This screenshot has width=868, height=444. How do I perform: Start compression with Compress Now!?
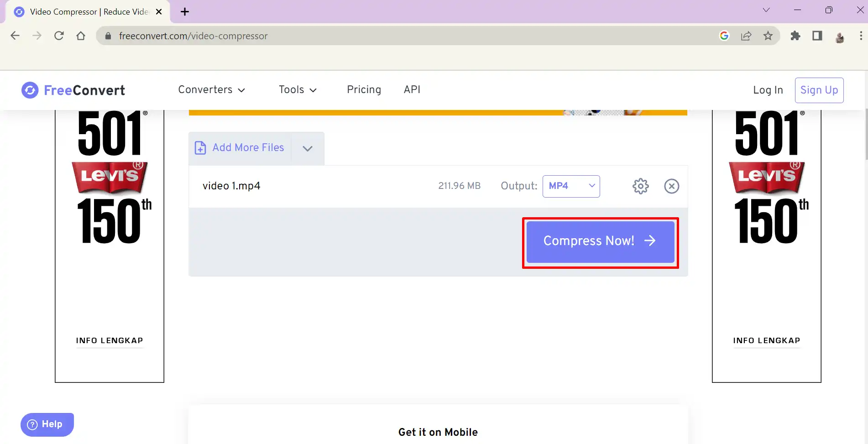point(600,242)
